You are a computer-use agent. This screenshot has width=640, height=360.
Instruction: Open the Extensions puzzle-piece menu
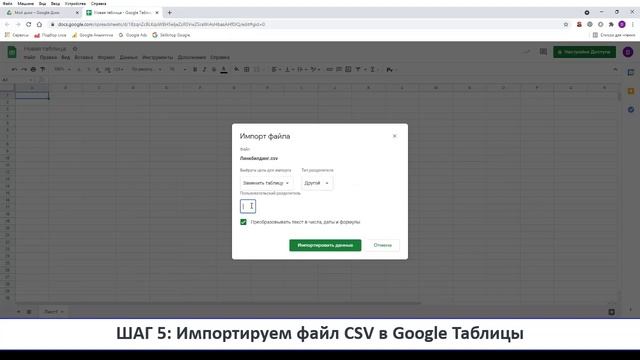pyautogui.click(x=611, y=24)
